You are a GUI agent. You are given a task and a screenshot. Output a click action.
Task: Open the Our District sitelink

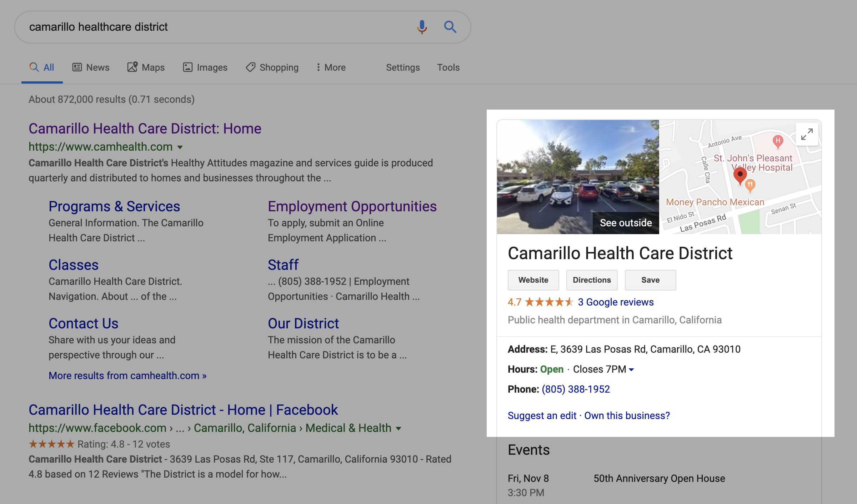304,323
